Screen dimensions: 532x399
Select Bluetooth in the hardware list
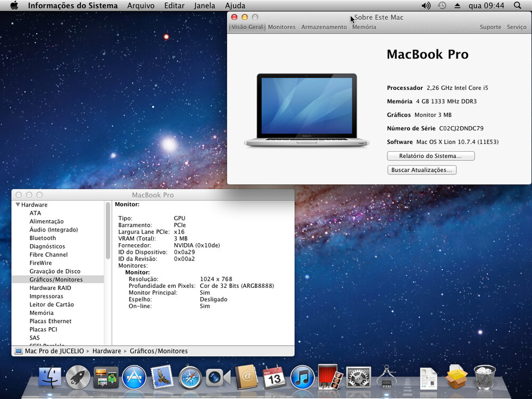[43, 238]
